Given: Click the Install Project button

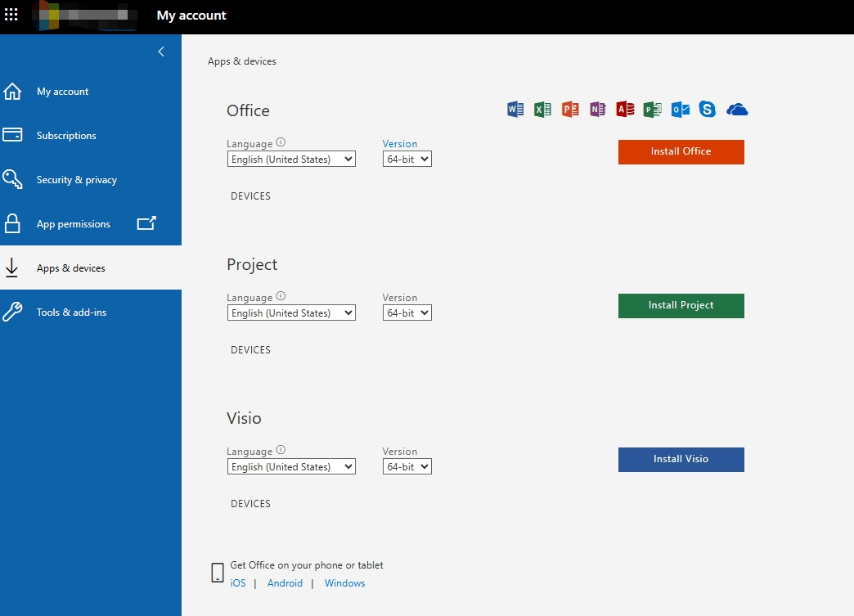Looking at the screenshot, I should tap(681, 305).
